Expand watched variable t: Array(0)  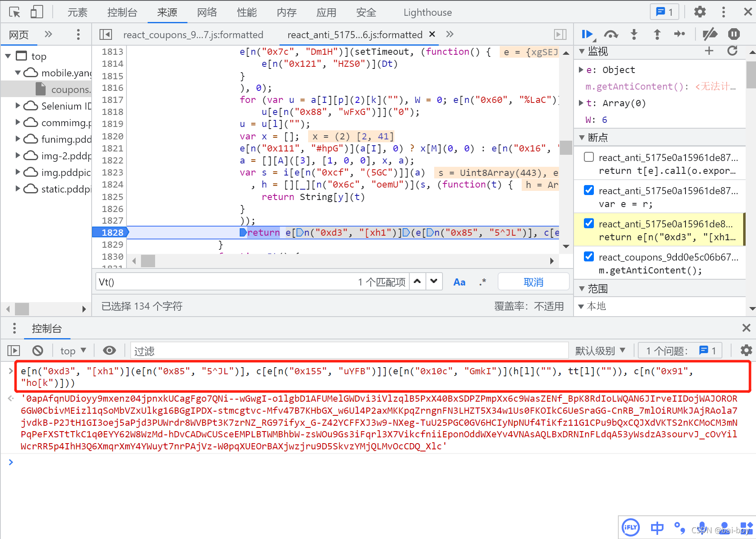tap(581, 103)
